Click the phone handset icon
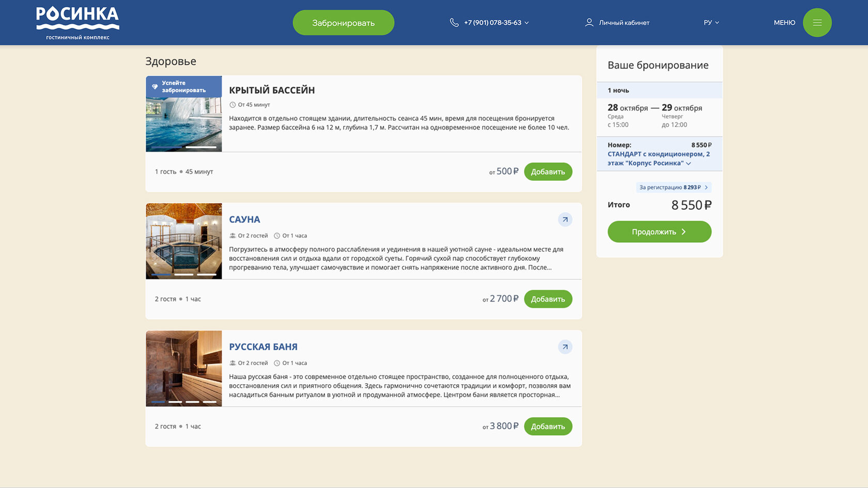 click(x=454, y=23)
